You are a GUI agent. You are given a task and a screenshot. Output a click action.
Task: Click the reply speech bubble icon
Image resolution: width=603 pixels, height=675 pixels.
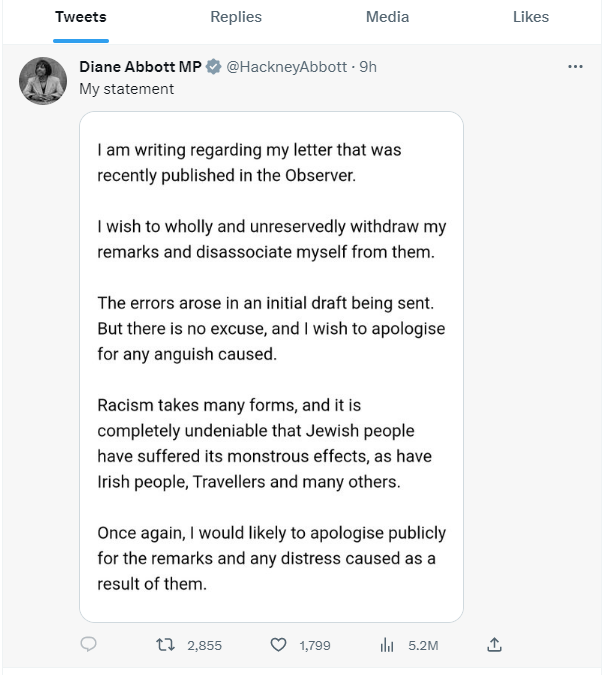(x=88, y=645)
